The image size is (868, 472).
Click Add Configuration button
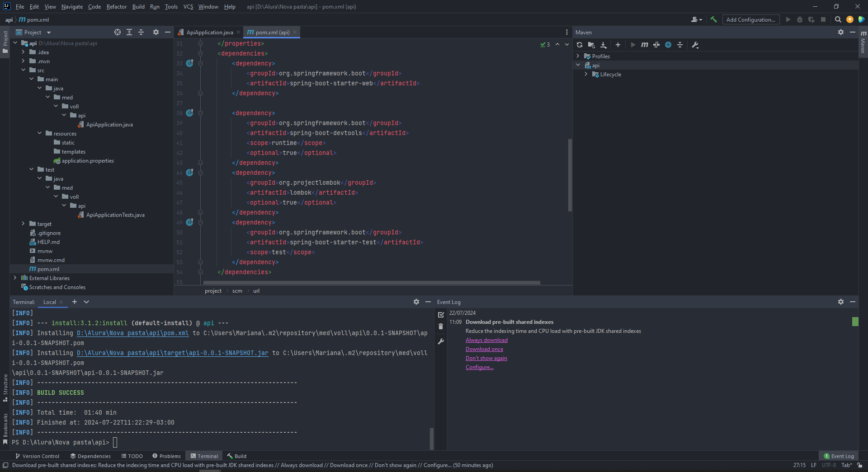(751, 19)
